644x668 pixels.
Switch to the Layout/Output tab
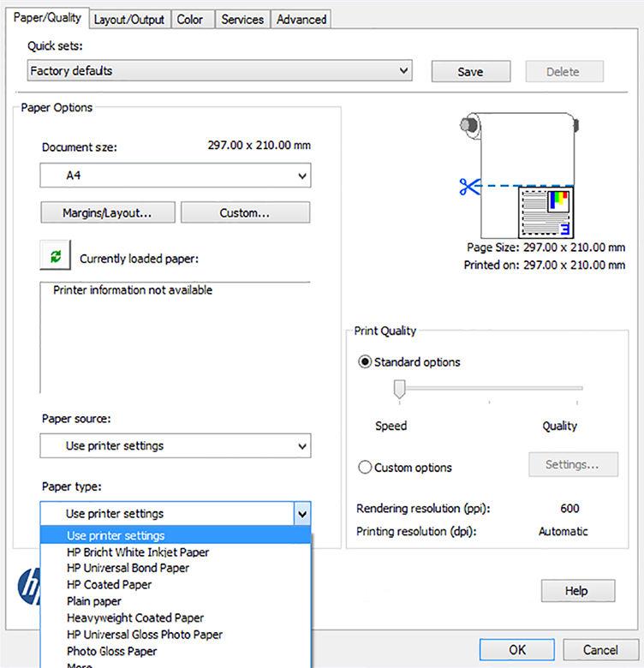coord(129,20)
